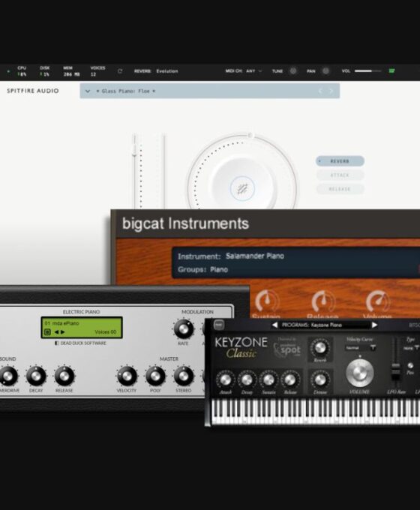Viewport: 420px width, 510px height.
Task: Adjust the bigcat Release knob
Action: click(x=323, y=301)
